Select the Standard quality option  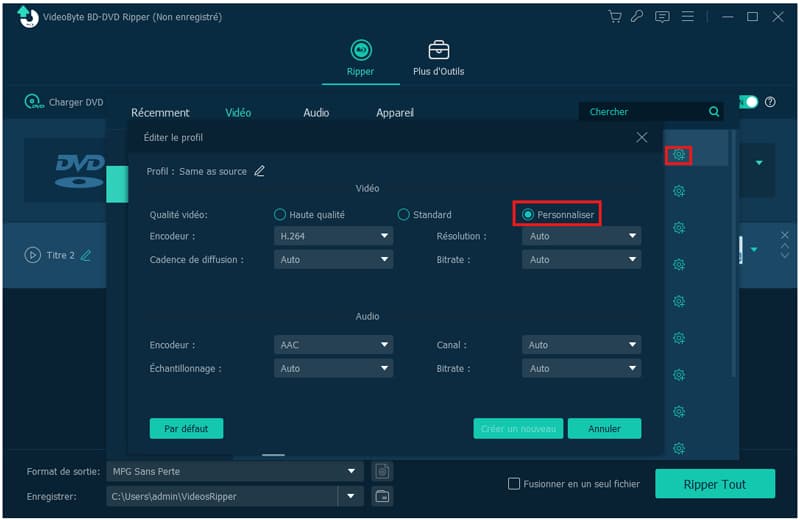tap(404, 215)
